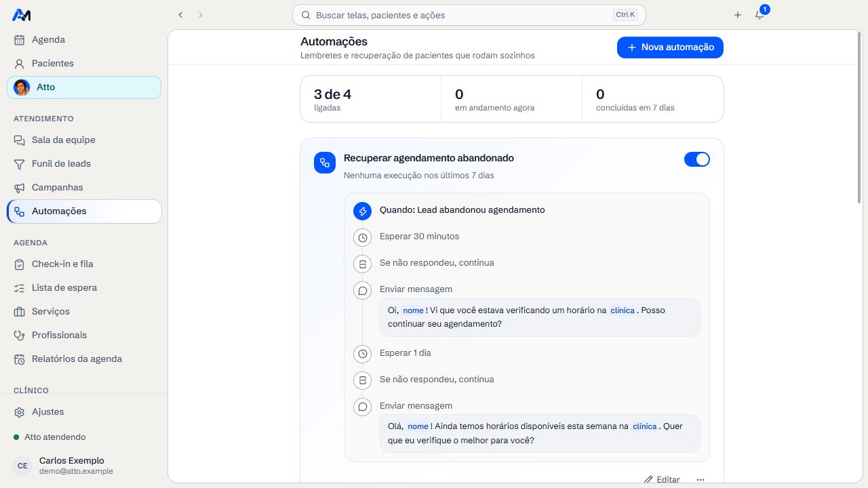Go to Lista de espera
This screenshot has width=868, height=488.
(84, 288)
